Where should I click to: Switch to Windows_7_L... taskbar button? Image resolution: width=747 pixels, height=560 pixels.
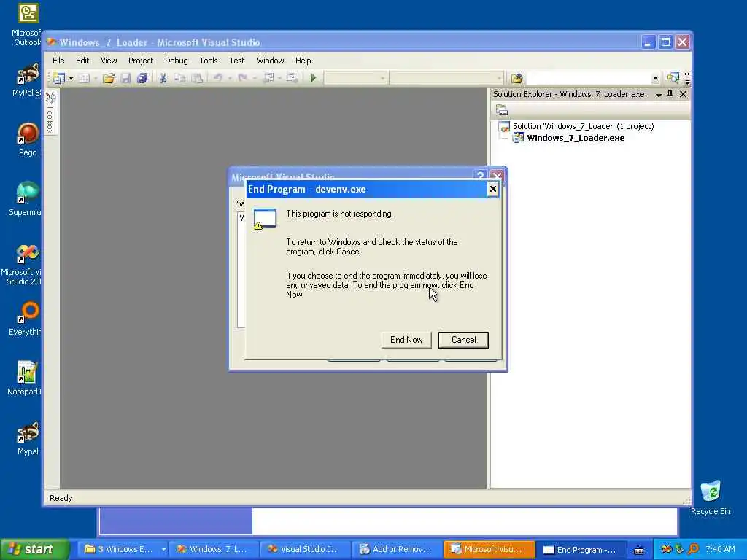tap(214, 550)
